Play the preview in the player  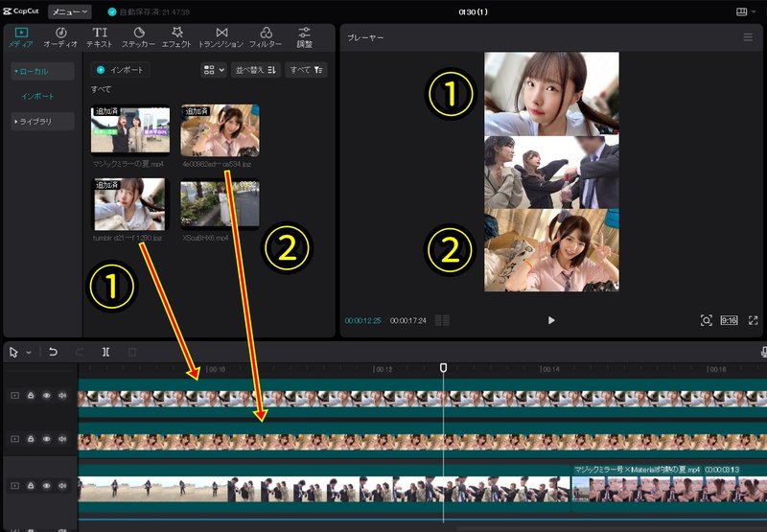pos(551,320)
